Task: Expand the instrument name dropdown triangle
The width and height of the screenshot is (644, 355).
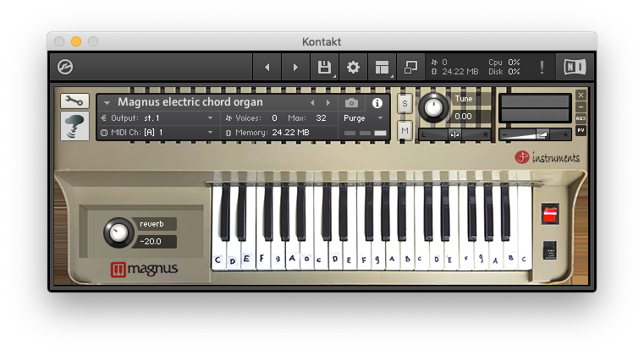Action: pos(107,102)
